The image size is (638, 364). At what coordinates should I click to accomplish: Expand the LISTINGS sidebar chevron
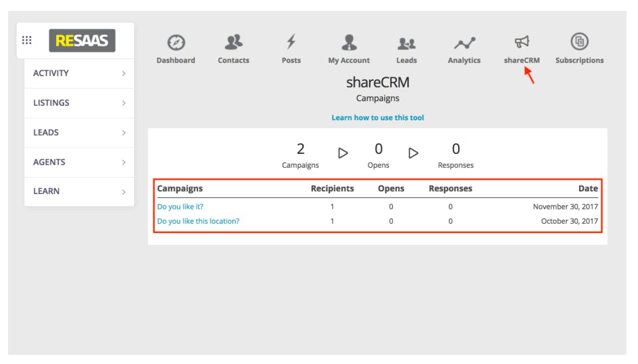[x=124, y=103]
